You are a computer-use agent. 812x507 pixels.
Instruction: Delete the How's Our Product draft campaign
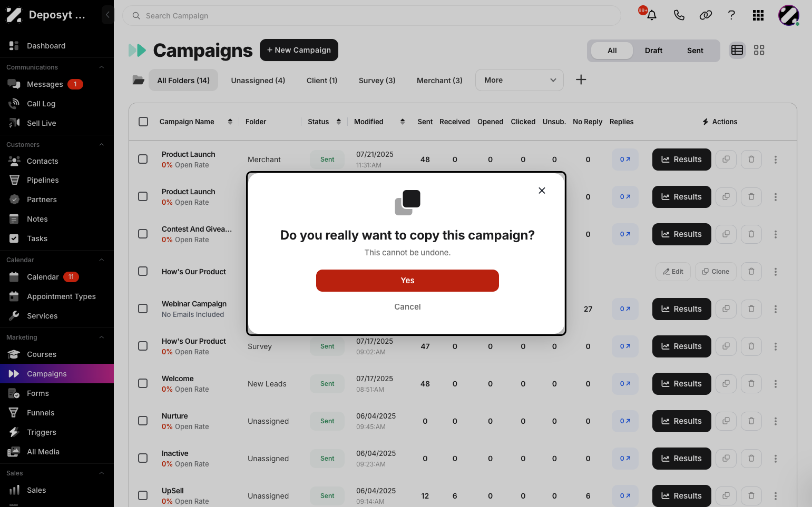pyautogui.click(x=751, y=272)
